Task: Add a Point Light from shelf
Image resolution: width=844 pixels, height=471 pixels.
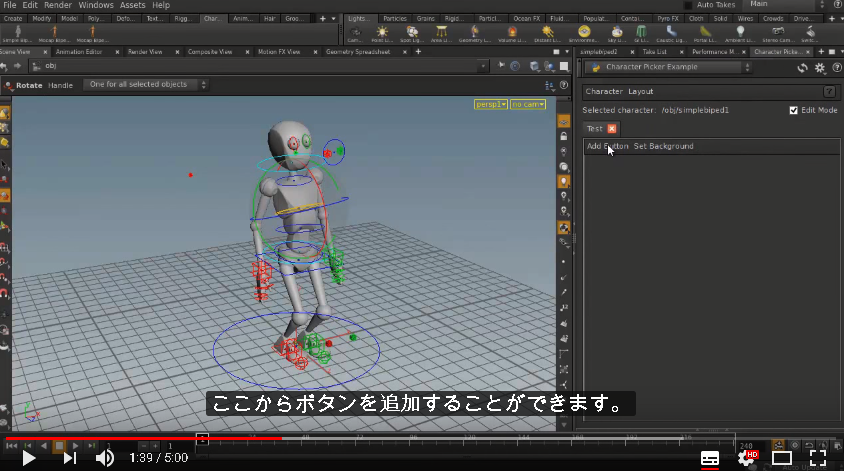Action: click(x=382, y=34)
